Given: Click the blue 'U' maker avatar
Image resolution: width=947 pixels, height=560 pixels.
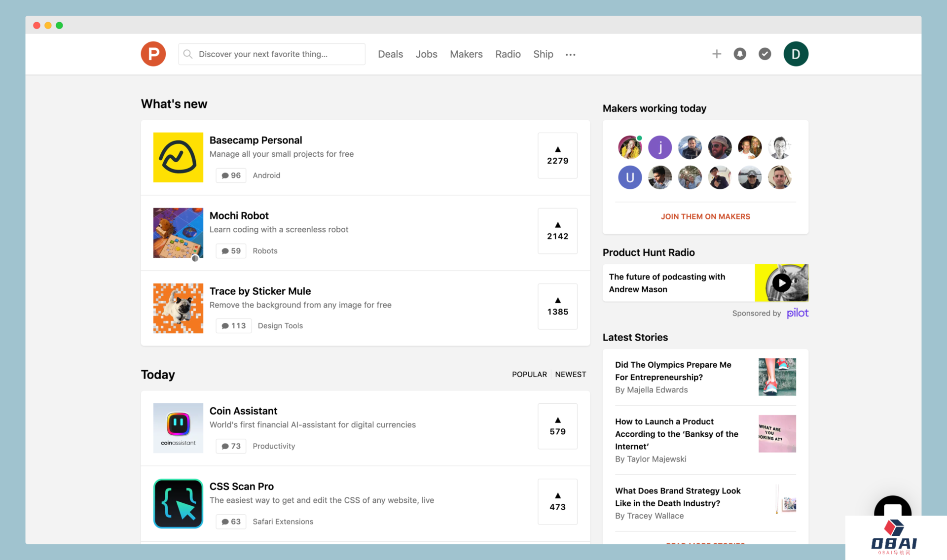Looking at the screenshot, I should coord(630,177).
